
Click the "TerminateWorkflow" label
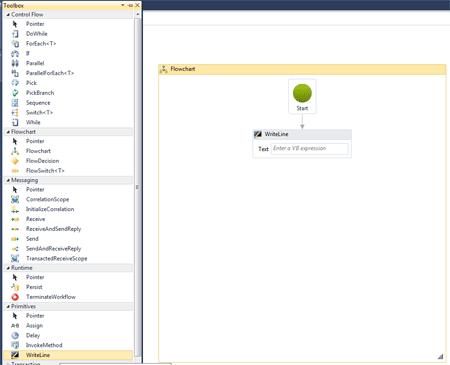(51, 297)
